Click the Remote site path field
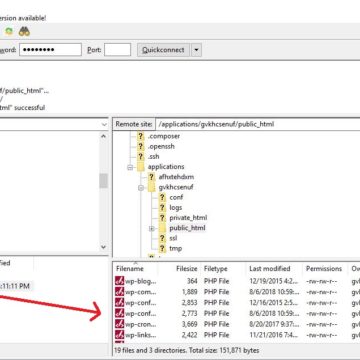Screen dimensions: 360x360 click(258, 124)
